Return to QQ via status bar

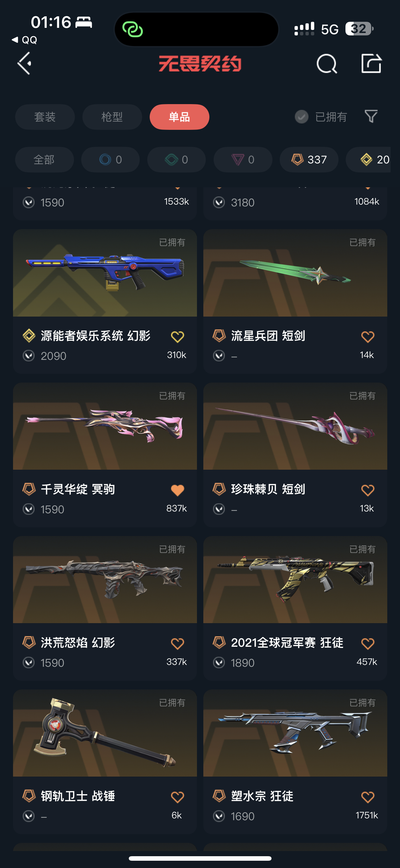tap(24, 40)
